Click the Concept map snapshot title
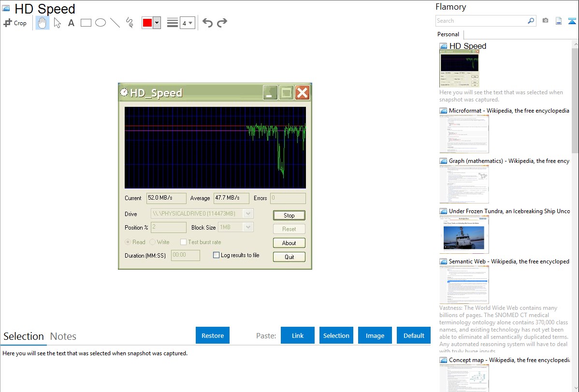Image resolution: width=579 pixels, height=392 pixels. (509, 360)
